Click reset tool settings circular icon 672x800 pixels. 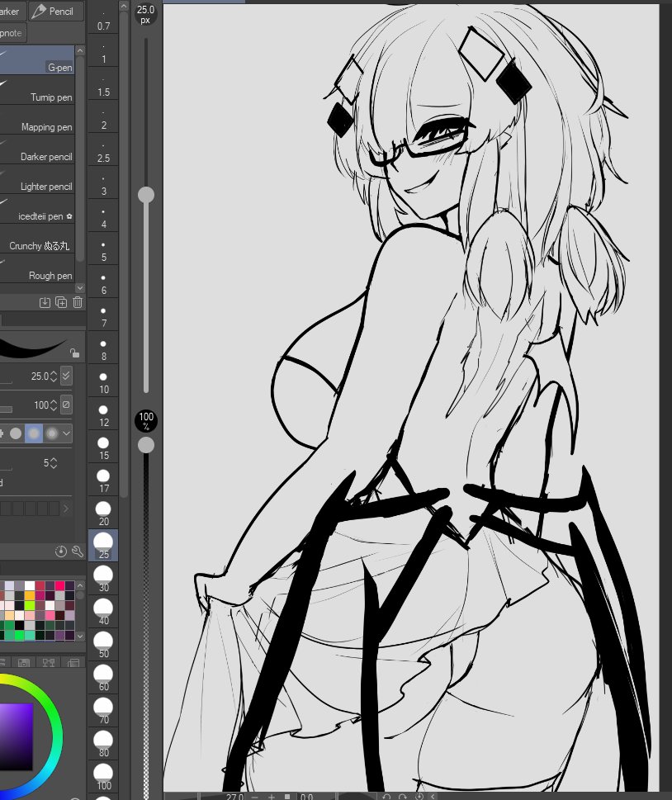tap(61, 551)
